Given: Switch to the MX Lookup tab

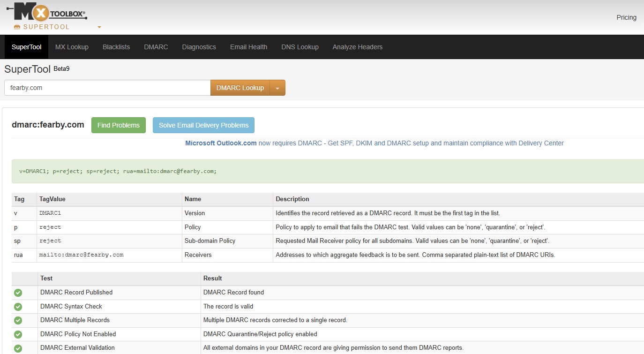Looking at the screenshot, I should click(x=72, y=46).
